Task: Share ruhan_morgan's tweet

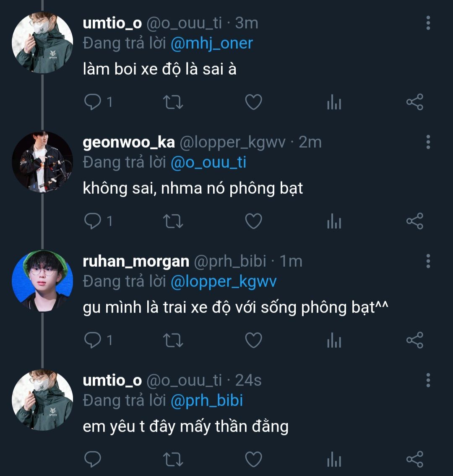Action: pyautogui.click(x=415, y=341)
